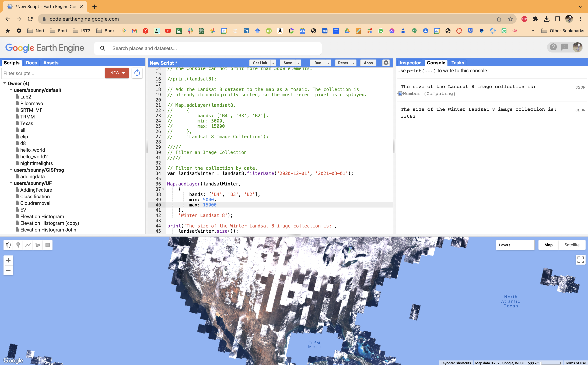The height and width of the screenshot is (365, 588).
Task: Select the draw line tool
Action: [28, 245]
